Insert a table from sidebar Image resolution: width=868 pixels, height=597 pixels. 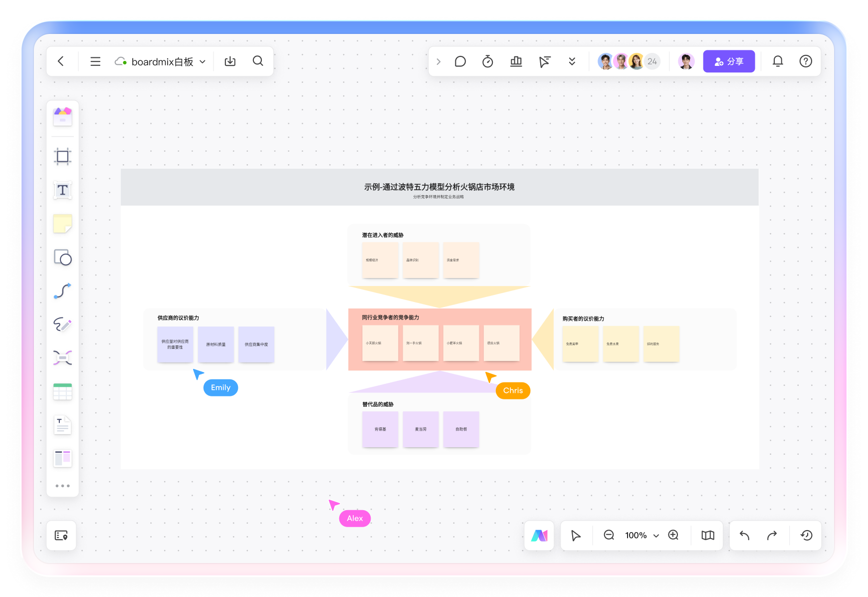(62, 392)
